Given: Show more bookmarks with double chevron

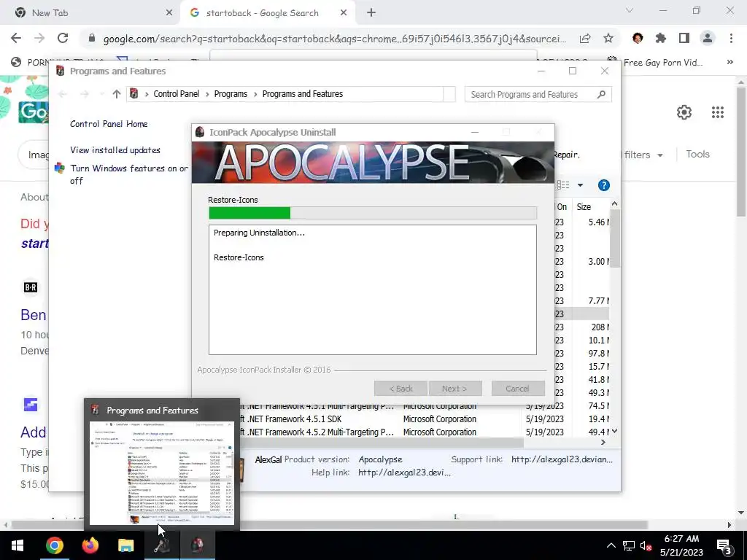Looking at the screenshot, I should tap(729, 62).
